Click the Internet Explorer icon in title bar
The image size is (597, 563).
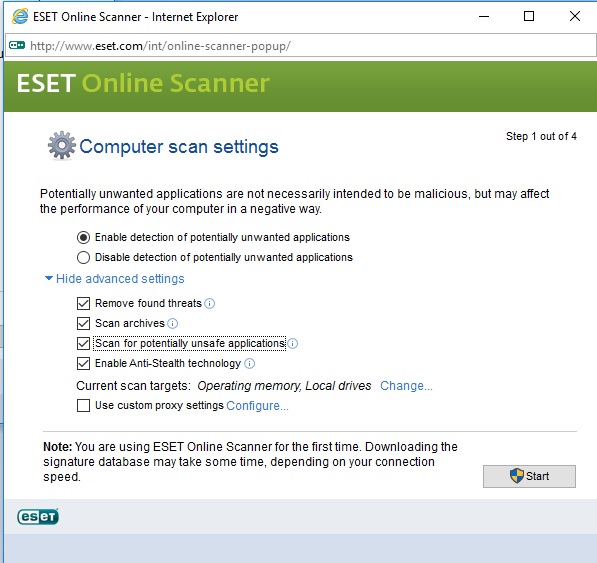[20, 17]
